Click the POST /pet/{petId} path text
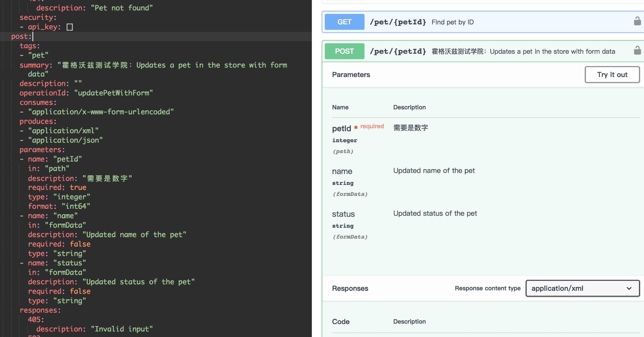 click(398, 51)
